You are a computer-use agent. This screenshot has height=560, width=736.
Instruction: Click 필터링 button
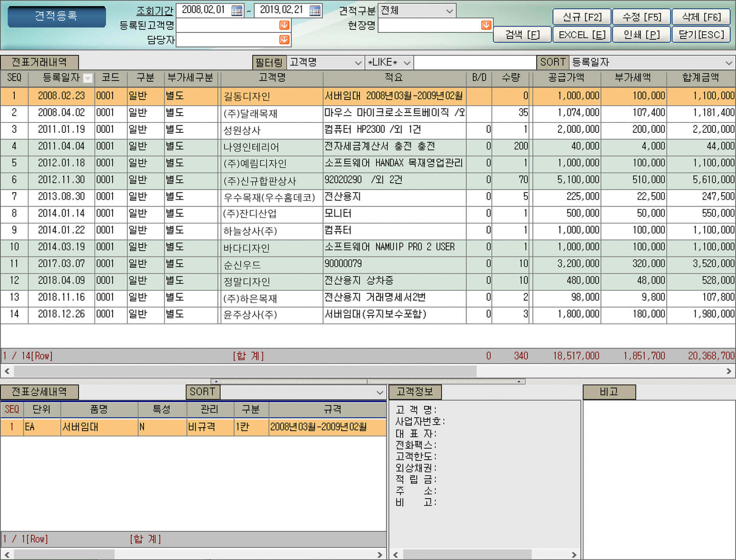point(269,62)
